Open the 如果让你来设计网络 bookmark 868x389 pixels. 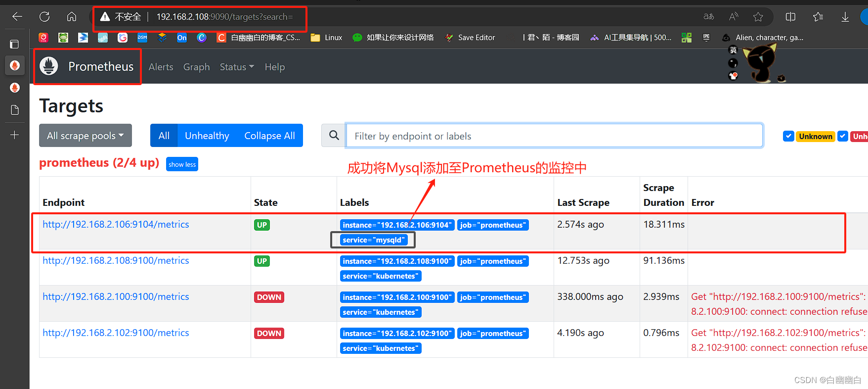pyautogui.click(x=393, y=38)
